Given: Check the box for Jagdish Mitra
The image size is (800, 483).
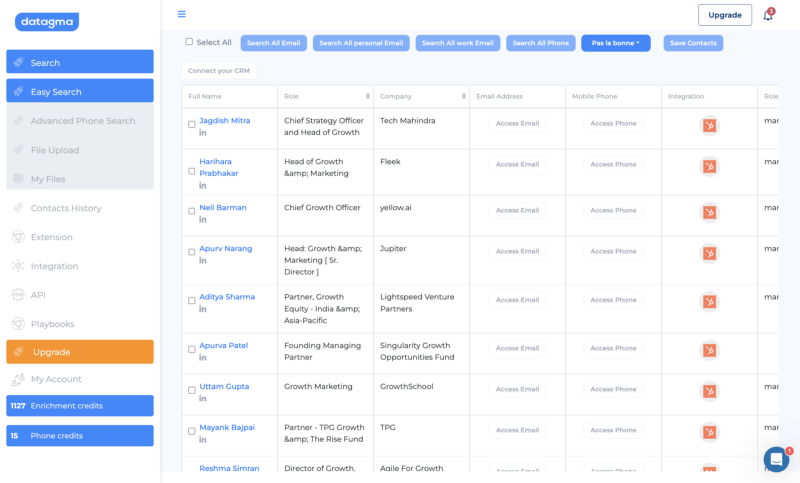Looking at the screenshot, I should 192,124.
